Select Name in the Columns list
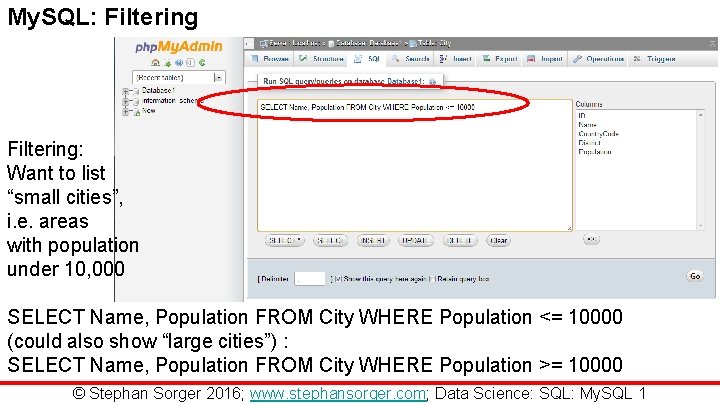Viewport: 720px width, 405px height. [x=587, y=125]
